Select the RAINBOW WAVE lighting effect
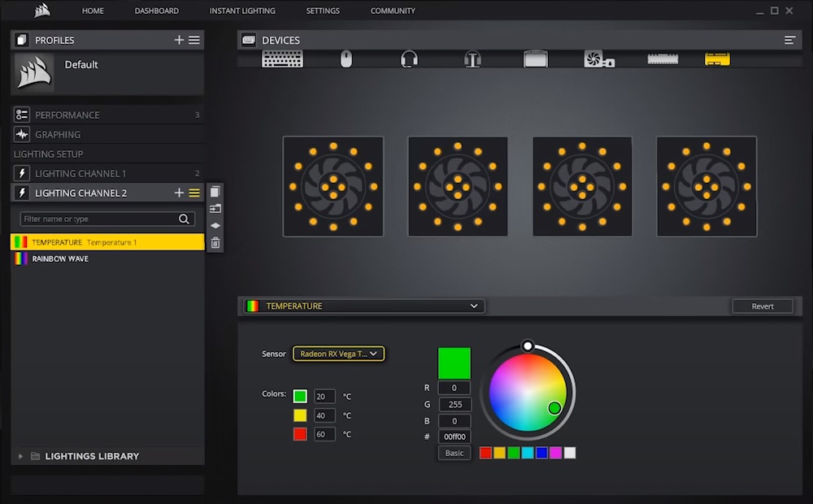Screen dimensions: 813x504 61,259
